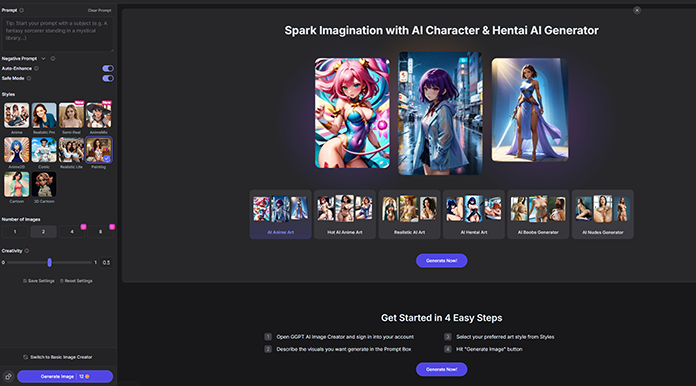Click Switch to Basic Image Creator
Image resolution: width=696 pixels, height=386 pixels.
[x=58, y=357]
